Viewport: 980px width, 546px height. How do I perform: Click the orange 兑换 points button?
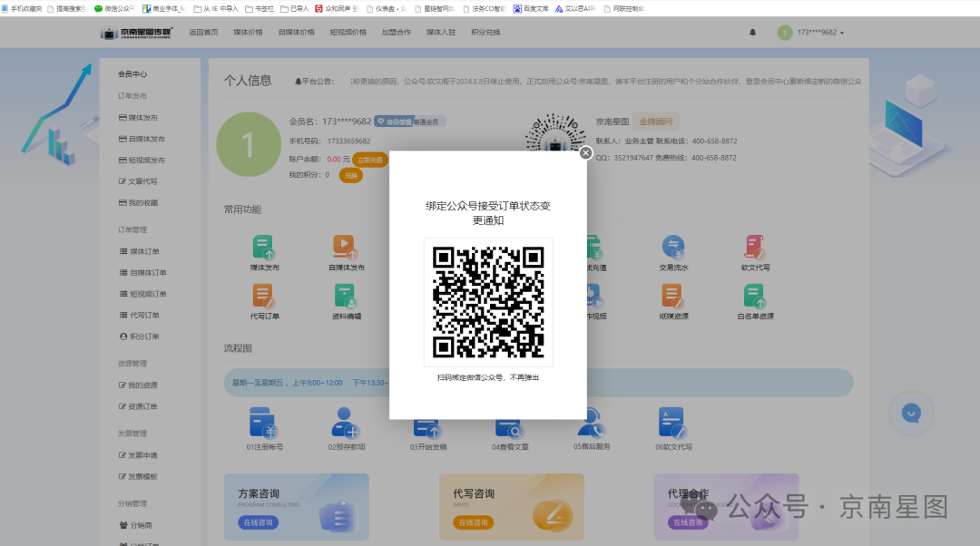(x=351, y=176)
